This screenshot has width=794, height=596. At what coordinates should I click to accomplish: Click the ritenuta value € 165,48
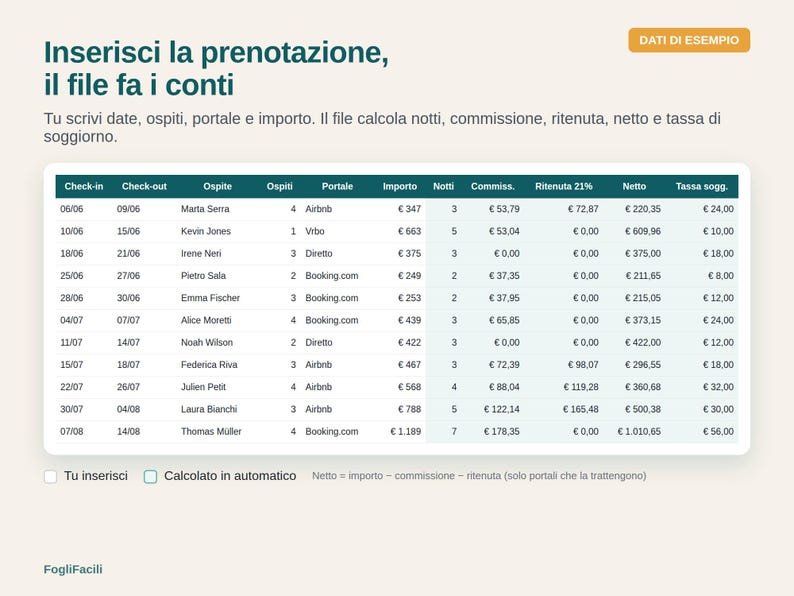pos(580,409)
